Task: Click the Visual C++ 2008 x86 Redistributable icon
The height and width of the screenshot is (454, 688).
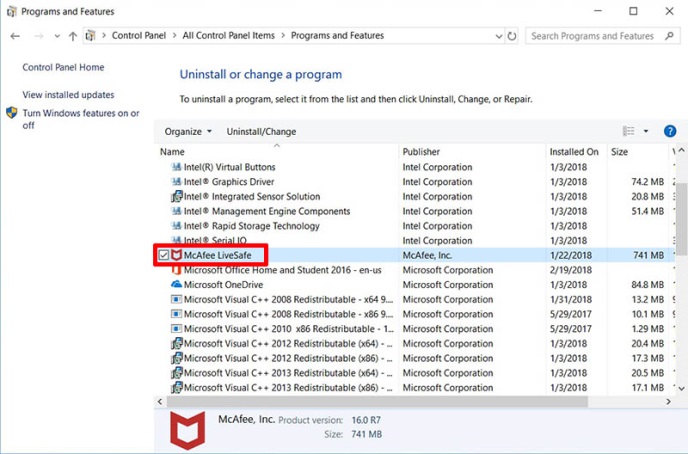Action: 176,314
